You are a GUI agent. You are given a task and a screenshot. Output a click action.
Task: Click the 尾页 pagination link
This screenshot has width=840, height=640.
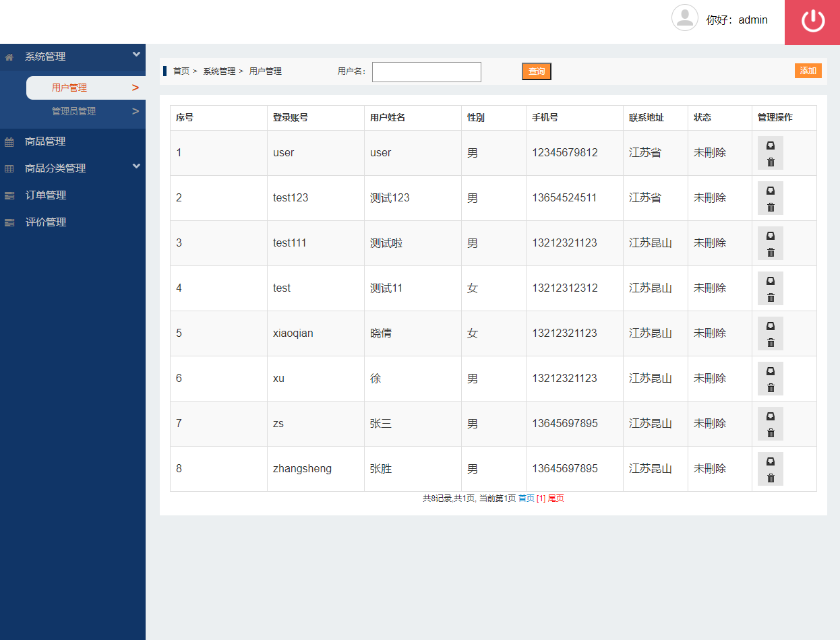tap(556, 499)
